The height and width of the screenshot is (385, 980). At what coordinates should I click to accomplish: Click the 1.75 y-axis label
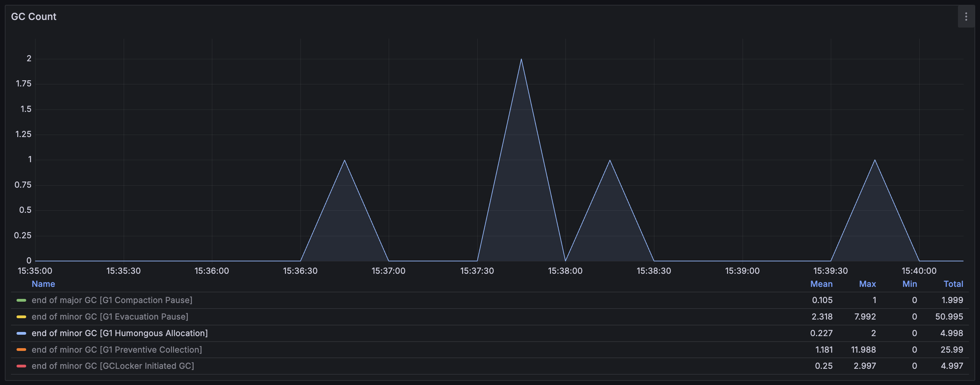click(x=23, y=84)
